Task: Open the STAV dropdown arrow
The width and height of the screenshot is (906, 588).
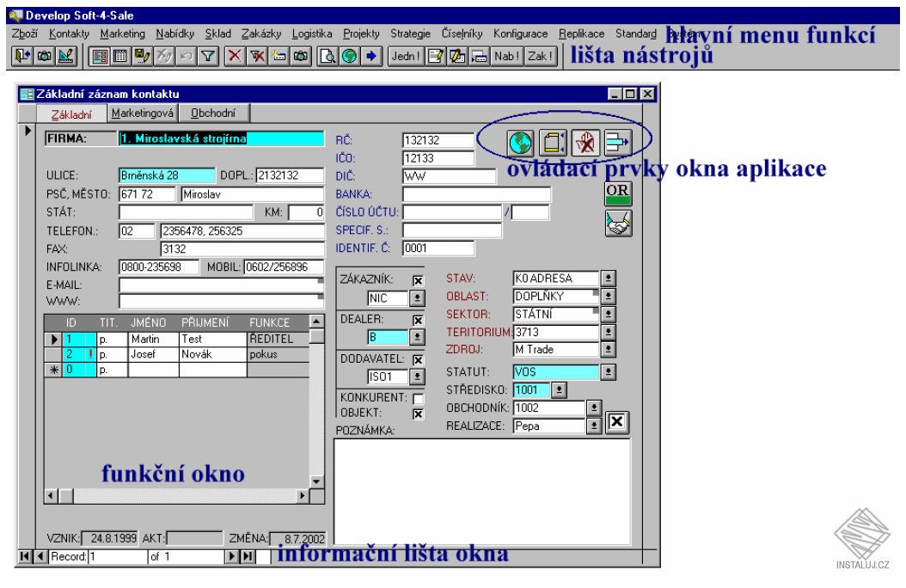Action: coord(608,279)
